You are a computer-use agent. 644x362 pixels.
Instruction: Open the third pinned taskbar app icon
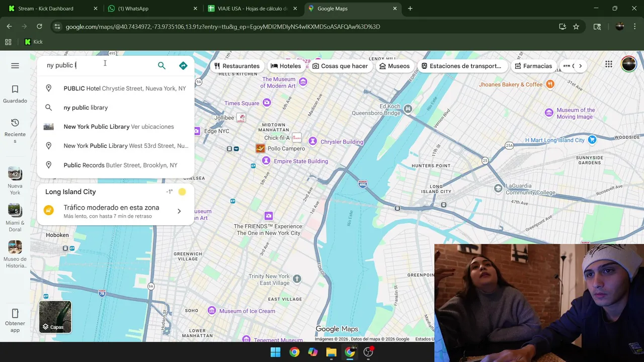point(313,352)
